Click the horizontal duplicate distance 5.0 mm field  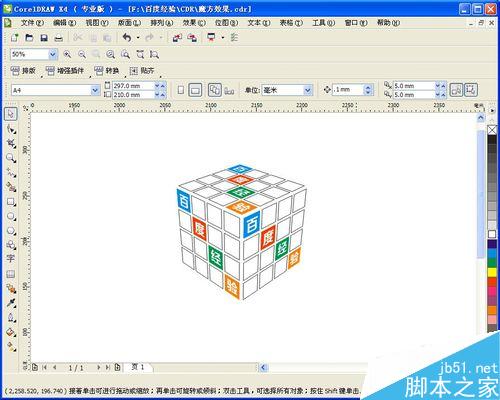pyautogui.click(x=414, y=86)
